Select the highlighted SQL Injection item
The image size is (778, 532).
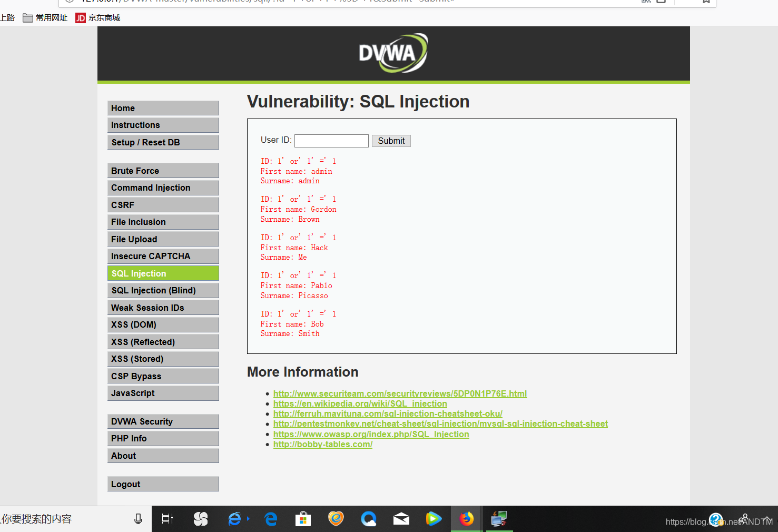(x=163, y=273)
